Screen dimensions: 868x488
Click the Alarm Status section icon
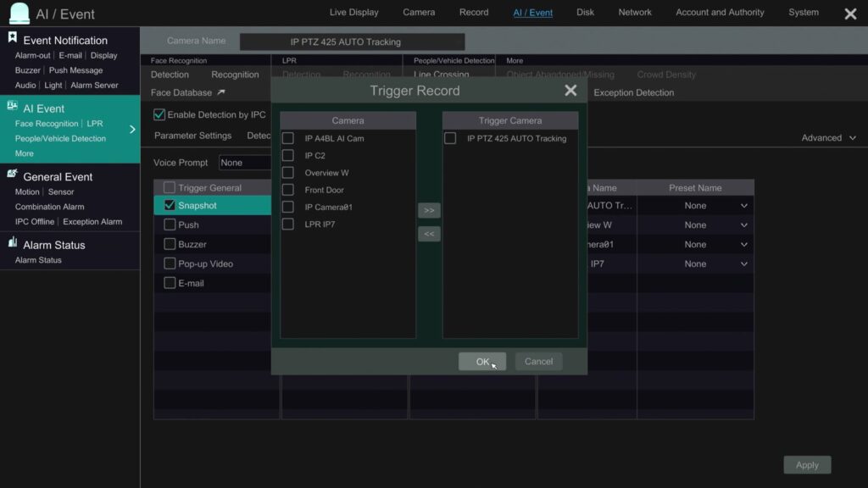(12, 242)
